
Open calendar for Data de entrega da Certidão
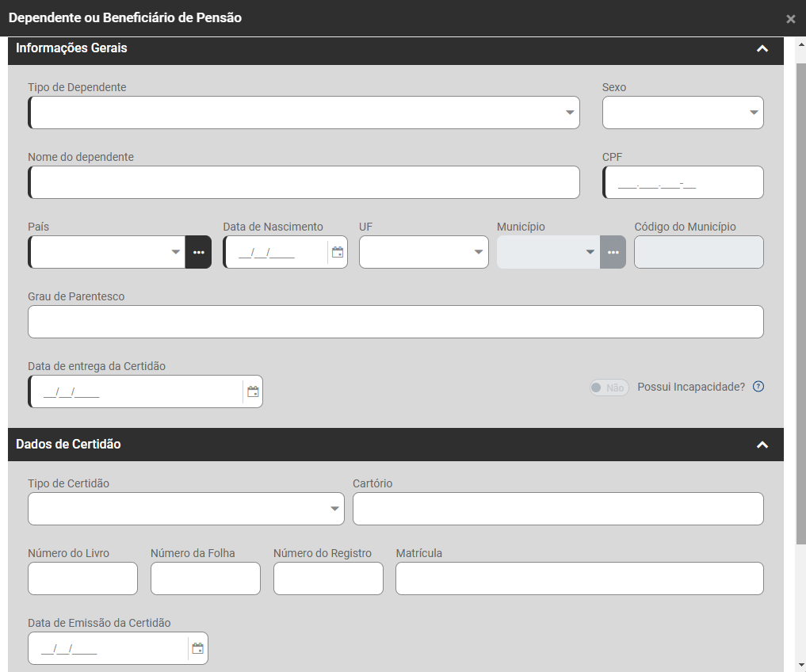pyautogui.click(x=253, y=391)
